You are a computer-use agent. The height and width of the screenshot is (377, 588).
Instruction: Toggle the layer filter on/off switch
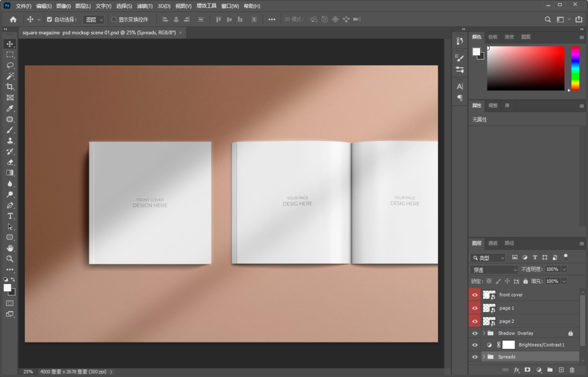tap(566, 257)
